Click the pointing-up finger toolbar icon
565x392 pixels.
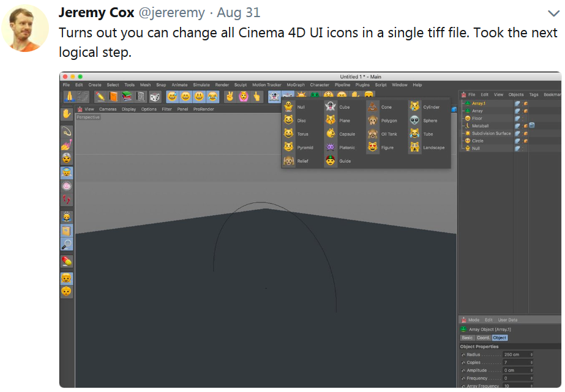click(256, 97)
